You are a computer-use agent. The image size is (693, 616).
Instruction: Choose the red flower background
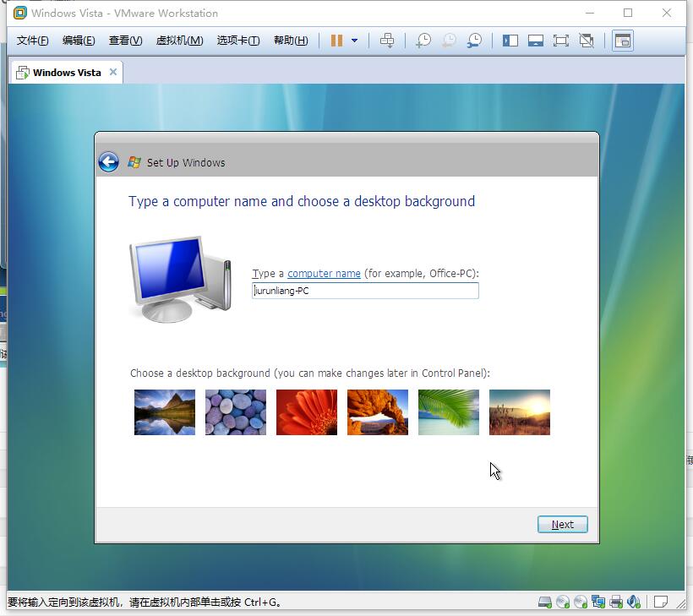(307, 412)
